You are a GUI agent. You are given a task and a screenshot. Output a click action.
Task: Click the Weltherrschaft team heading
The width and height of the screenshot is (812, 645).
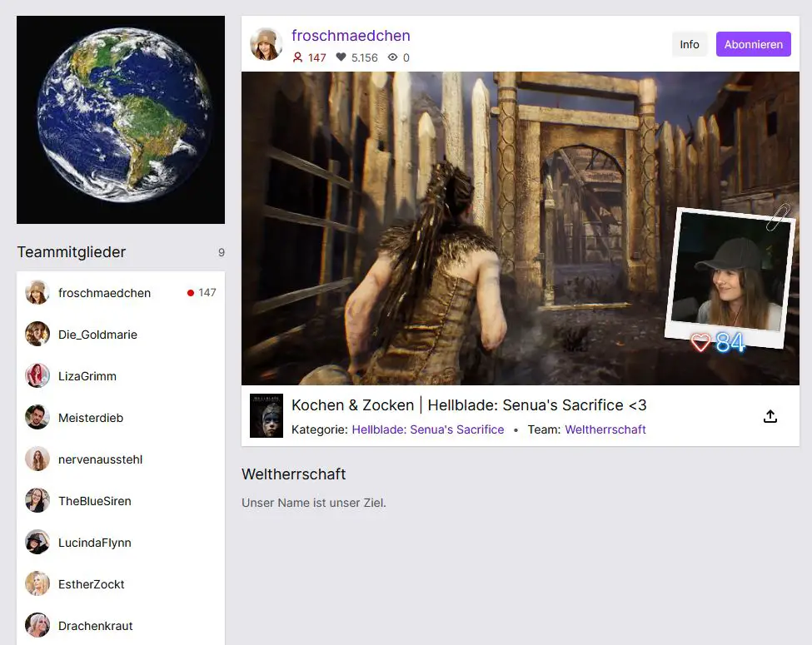pyautogui.click(x=294, y=474)
